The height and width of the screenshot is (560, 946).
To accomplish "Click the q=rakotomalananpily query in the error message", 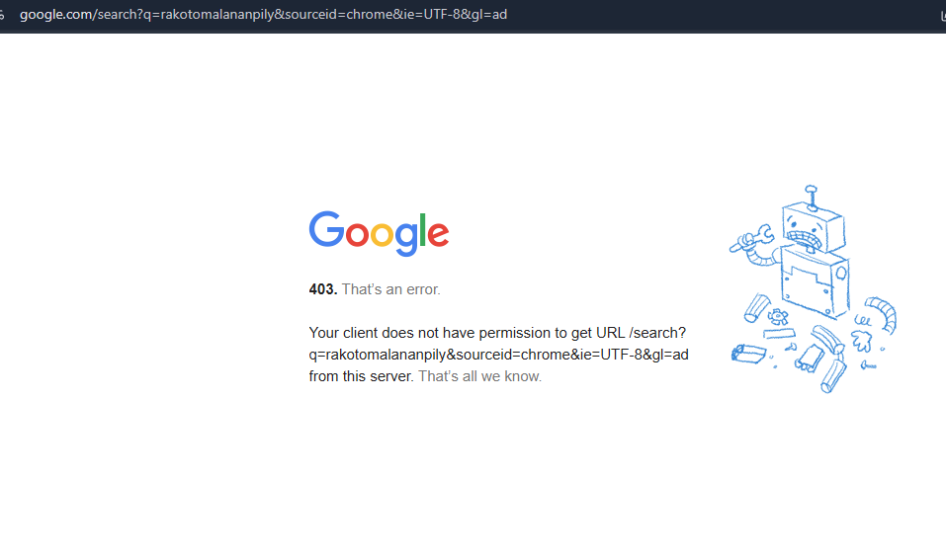I will point(377,355).
